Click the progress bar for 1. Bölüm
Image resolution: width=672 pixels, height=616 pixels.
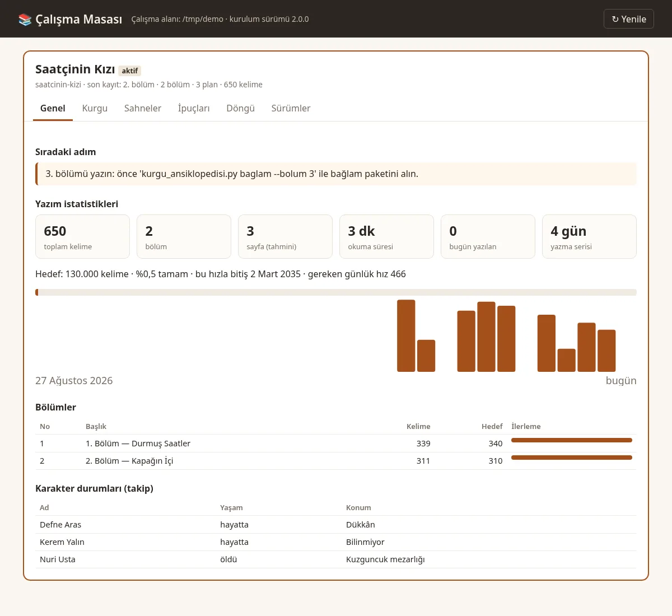point(572,440)
